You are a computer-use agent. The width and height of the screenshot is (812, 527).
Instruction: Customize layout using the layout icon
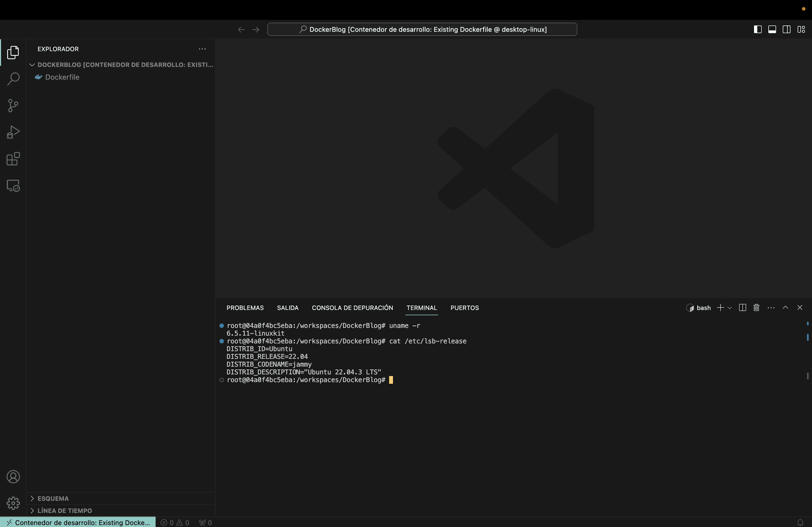(801, 29)
